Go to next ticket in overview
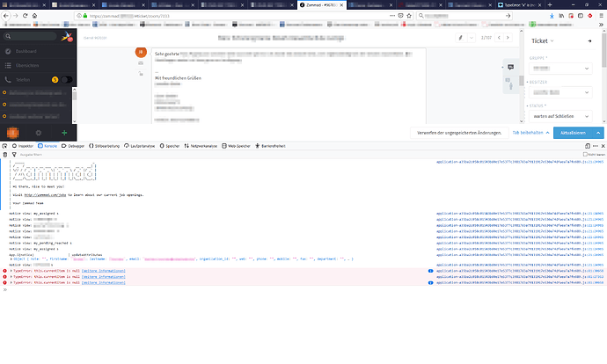The width and height of the screenshot is (607, 364). (x=508, y=38)
